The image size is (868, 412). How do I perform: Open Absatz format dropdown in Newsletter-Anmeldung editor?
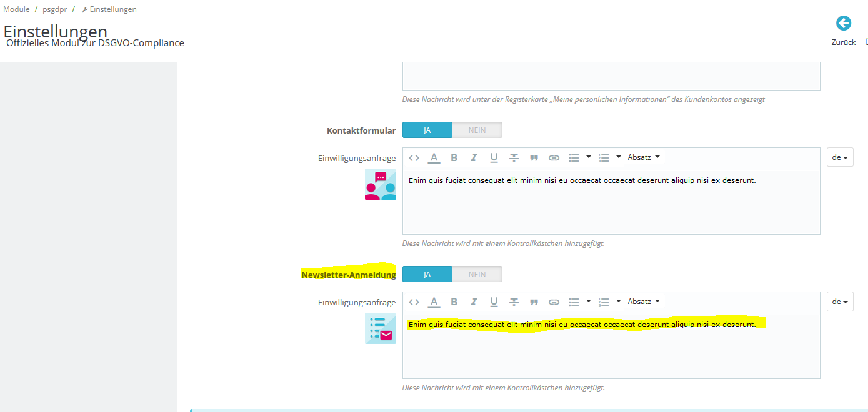pyautogui.click(x=644, y=302)
